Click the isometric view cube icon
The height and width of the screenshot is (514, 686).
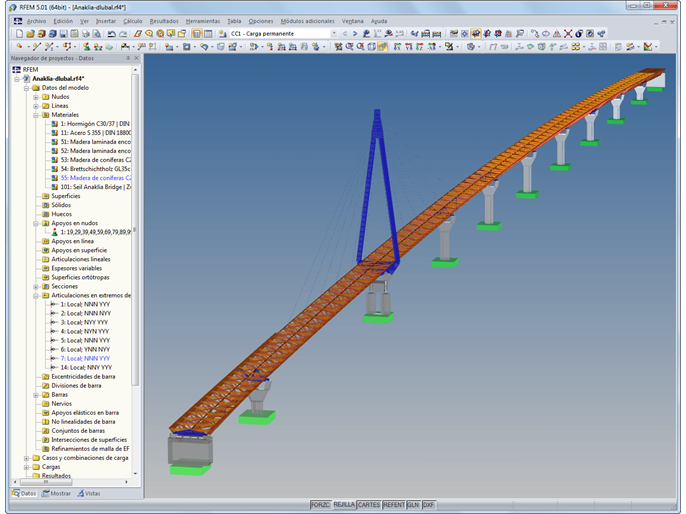pyautogui.click(x=371, y=46)
